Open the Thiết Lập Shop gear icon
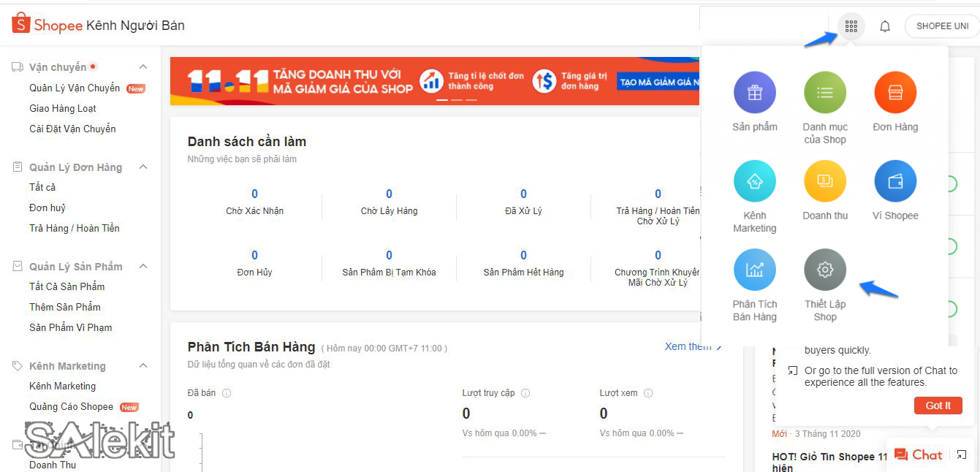This screenshot has height=472, width=980. tap(824, 269)
